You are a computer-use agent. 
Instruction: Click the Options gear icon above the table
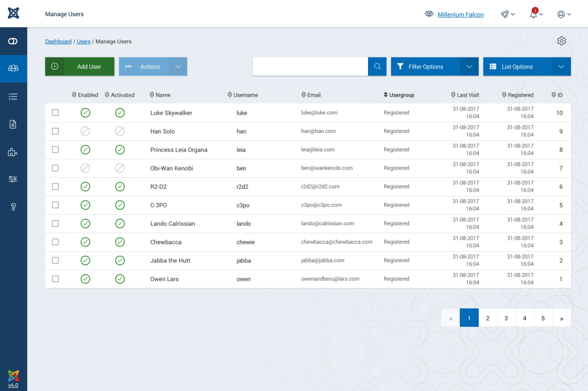coord(562,41)
